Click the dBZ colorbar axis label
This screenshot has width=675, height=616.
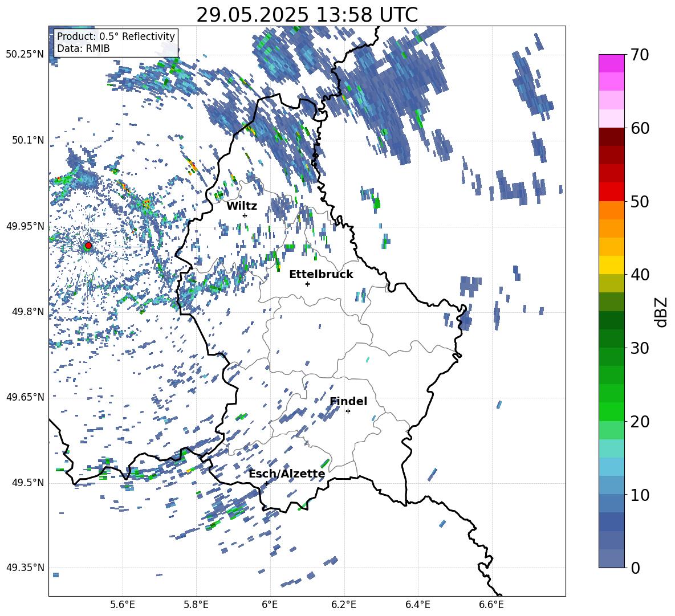coord(661,312)
